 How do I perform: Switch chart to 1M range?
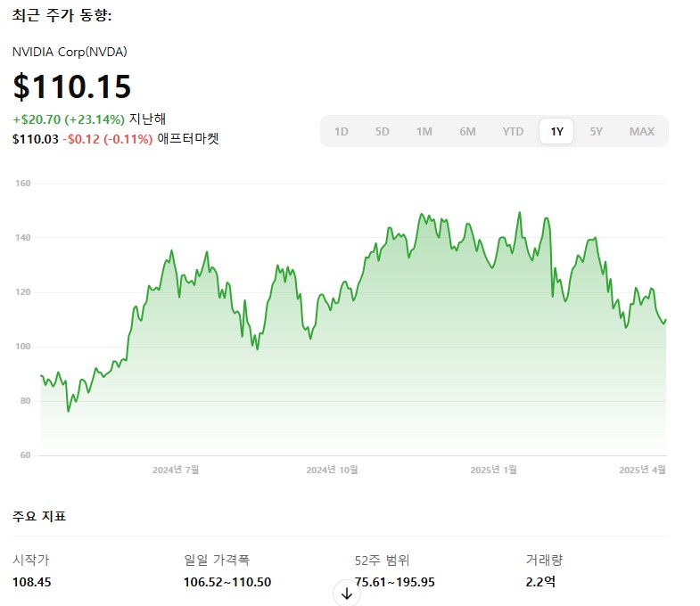tap(424, 132)
